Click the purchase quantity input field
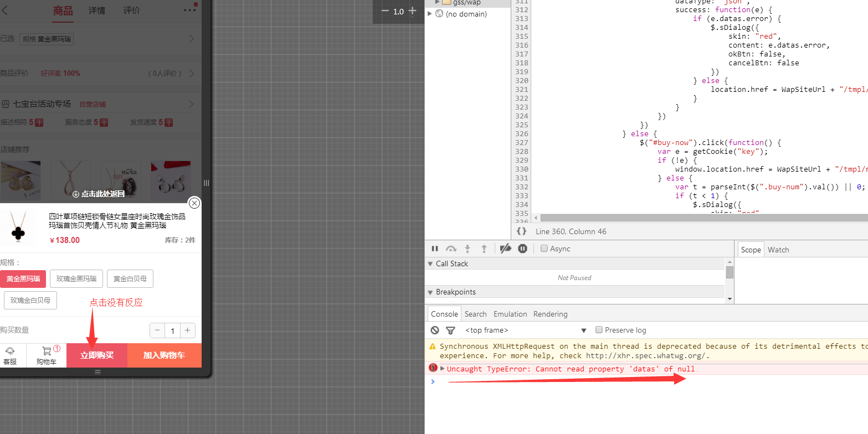This screenshot has height=434, width=868. 172,330
